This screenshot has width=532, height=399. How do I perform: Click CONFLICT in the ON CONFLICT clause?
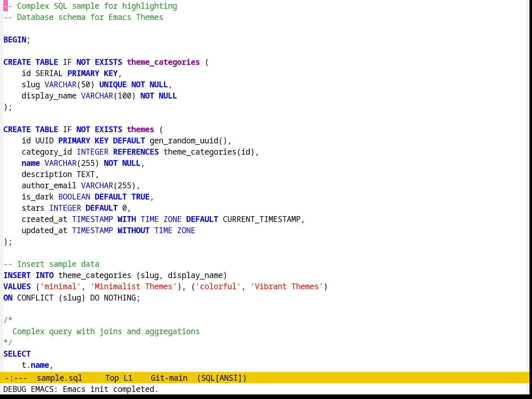tap(35, 298)
